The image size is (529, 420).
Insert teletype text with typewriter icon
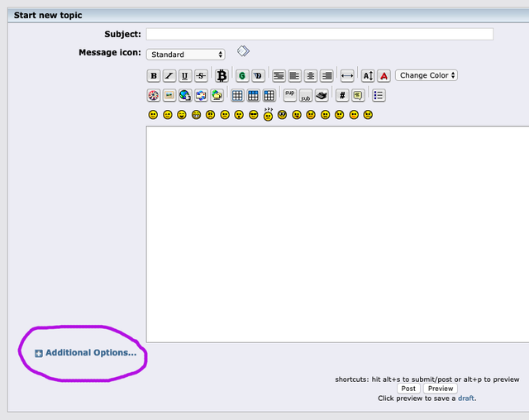coord(322,95)
